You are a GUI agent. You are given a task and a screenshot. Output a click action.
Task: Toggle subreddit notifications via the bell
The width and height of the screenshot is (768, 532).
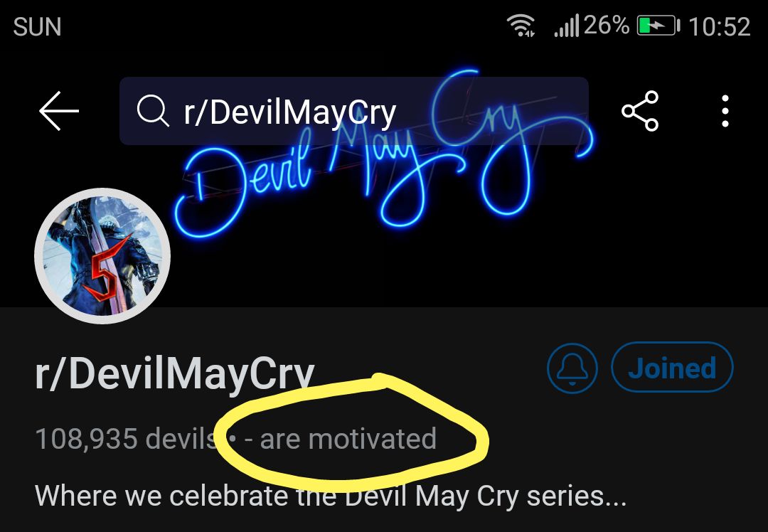coord(572,368)
